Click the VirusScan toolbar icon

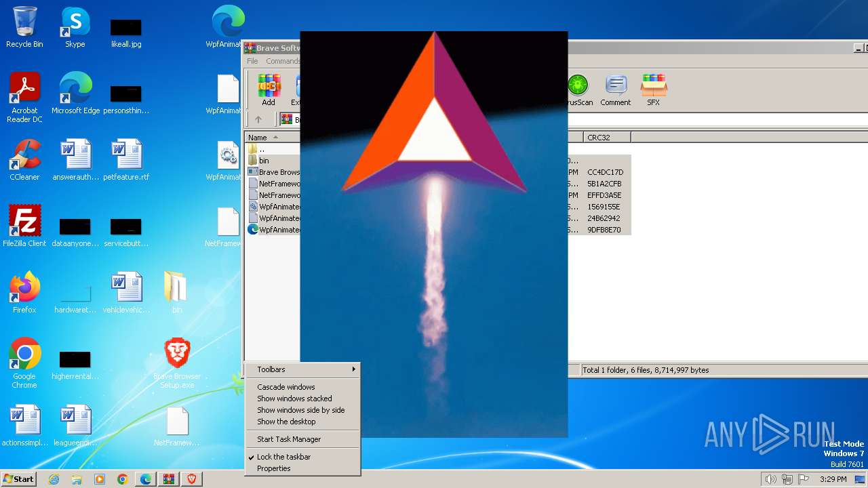click(x=578, y=90)
